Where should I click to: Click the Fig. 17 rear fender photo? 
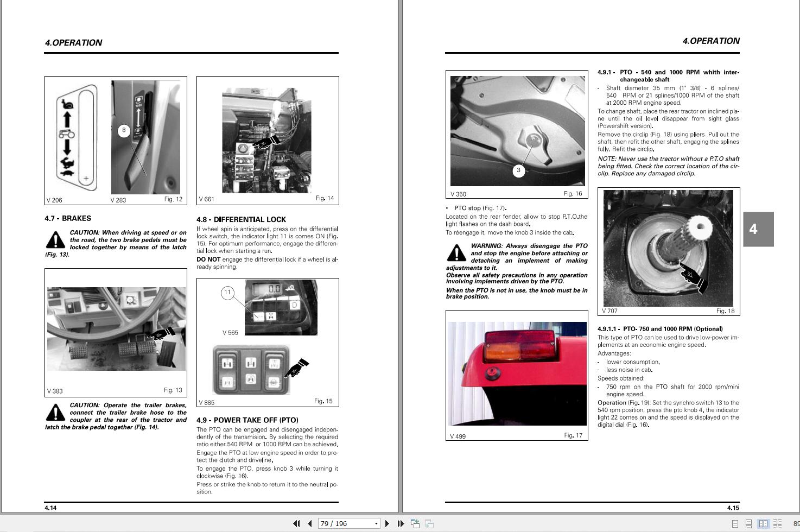(517, 373)
